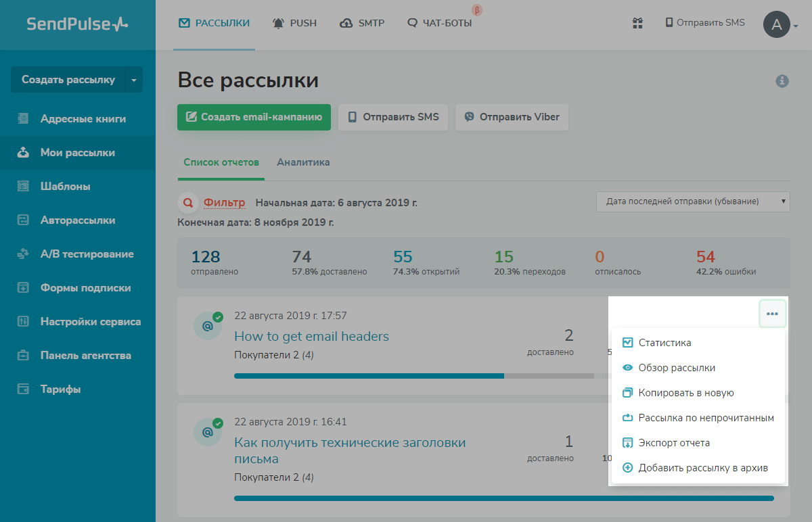Choose Рассылка по непрочитанным menu item
The width and height of the screenshot is (812, 522).
698,418
